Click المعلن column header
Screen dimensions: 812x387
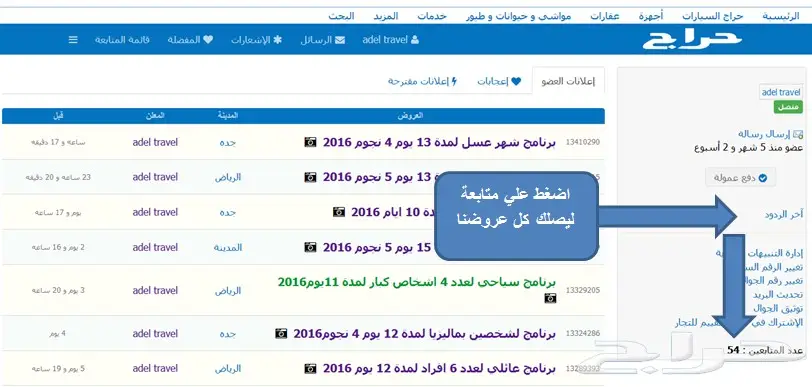155,116
